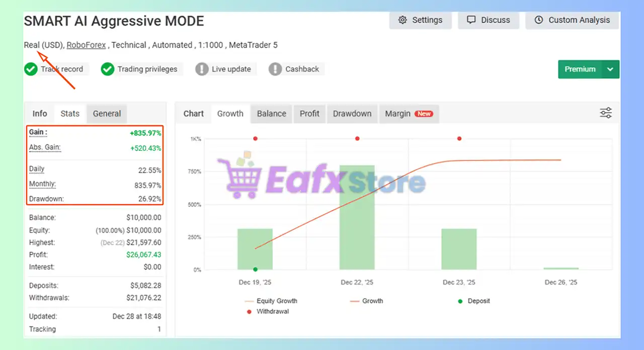This screenshot has width=644, height=350.
Task: Expand the Premium dropdown arrow
Action: pyautogui.click(x=610, y=69)
